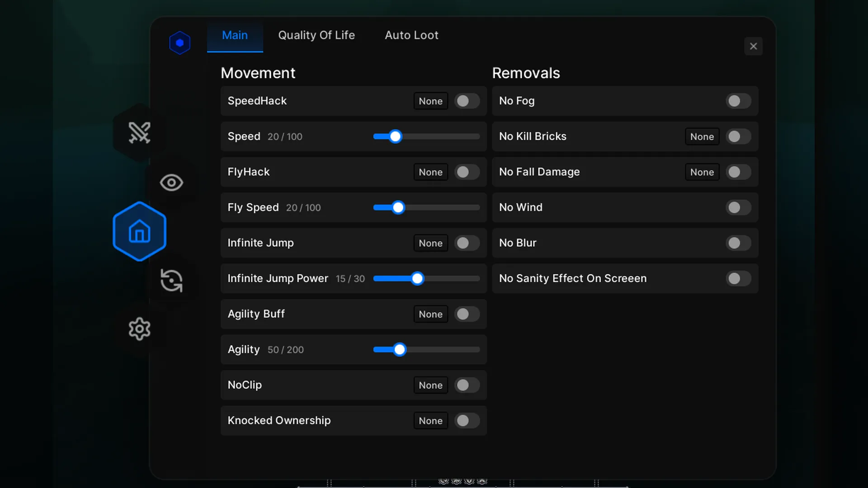Select the home hexagon sidebar icon
Viewport: 868px width, 488px height.
coord(139,231)
